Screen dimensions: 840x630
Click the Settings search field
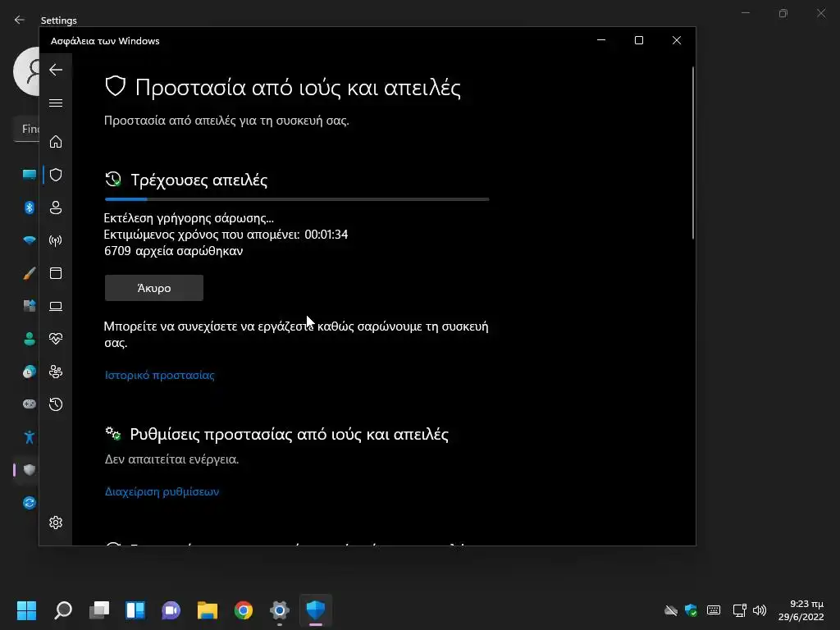[26, 129]
